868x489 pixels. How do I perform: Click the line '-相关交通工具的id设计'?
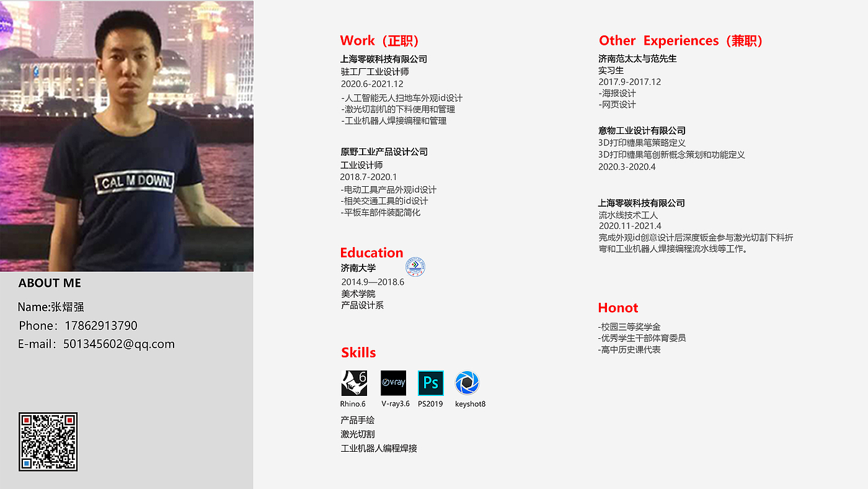[384, 201]
